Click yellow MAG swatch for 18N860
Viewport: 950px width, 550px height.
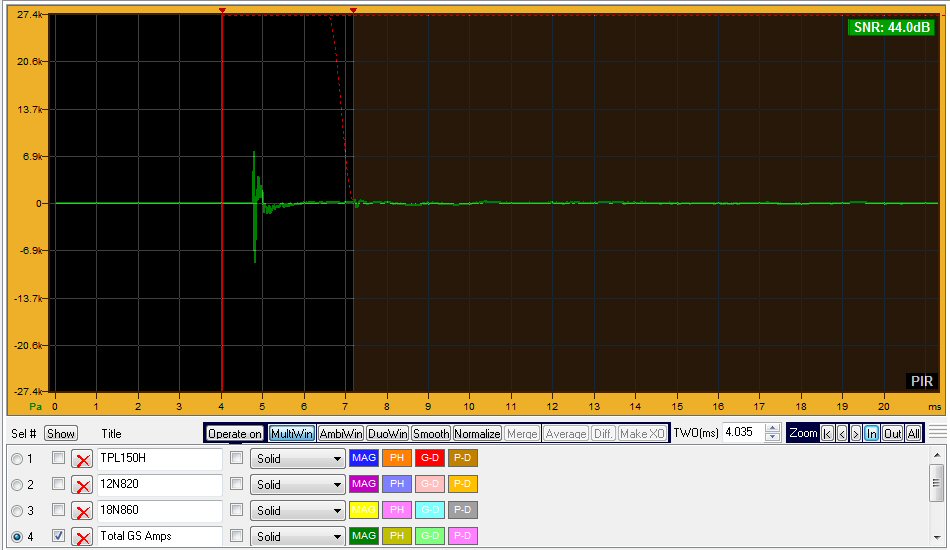[364, 510]
